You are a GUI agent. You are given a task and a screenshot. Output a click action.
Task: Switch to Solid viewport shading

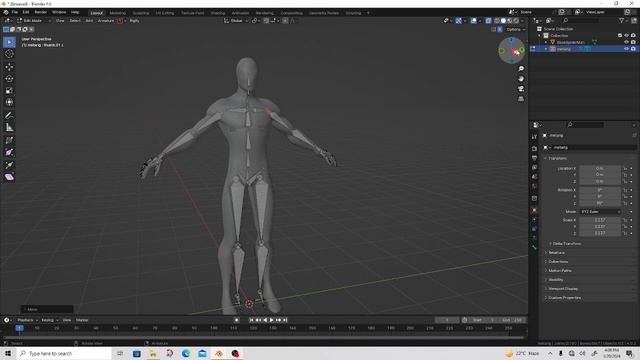coord(503,20)
